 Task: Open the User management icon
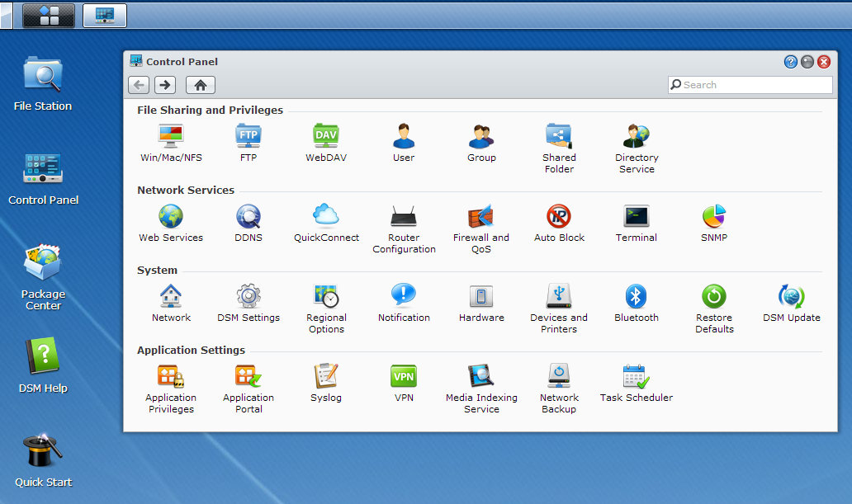coord(404,143)
